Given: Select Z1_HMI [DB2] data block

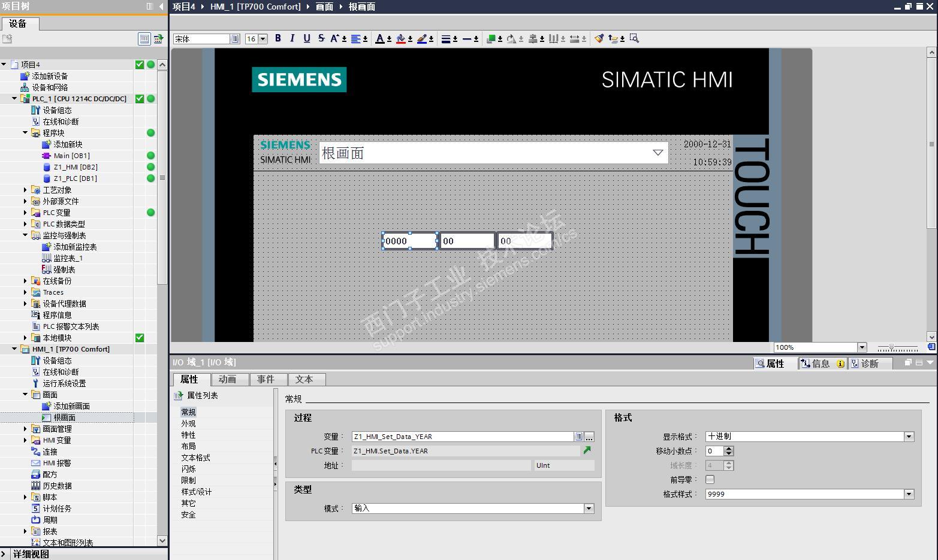Looking at the screenshot, I should tap(76, 167).
